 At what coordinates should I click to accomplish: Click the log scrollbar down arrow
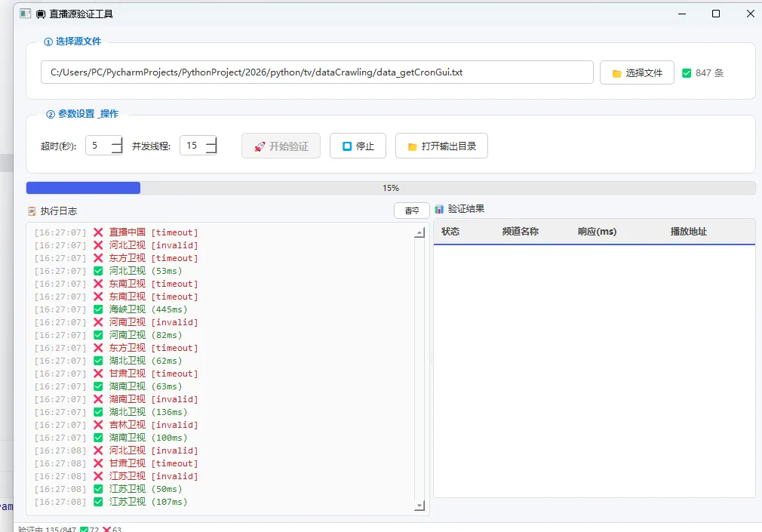click(419, 506)
